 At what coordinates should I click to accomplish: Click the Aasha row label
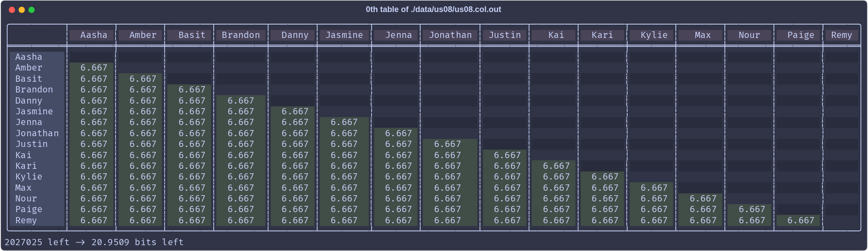point(37,57)
